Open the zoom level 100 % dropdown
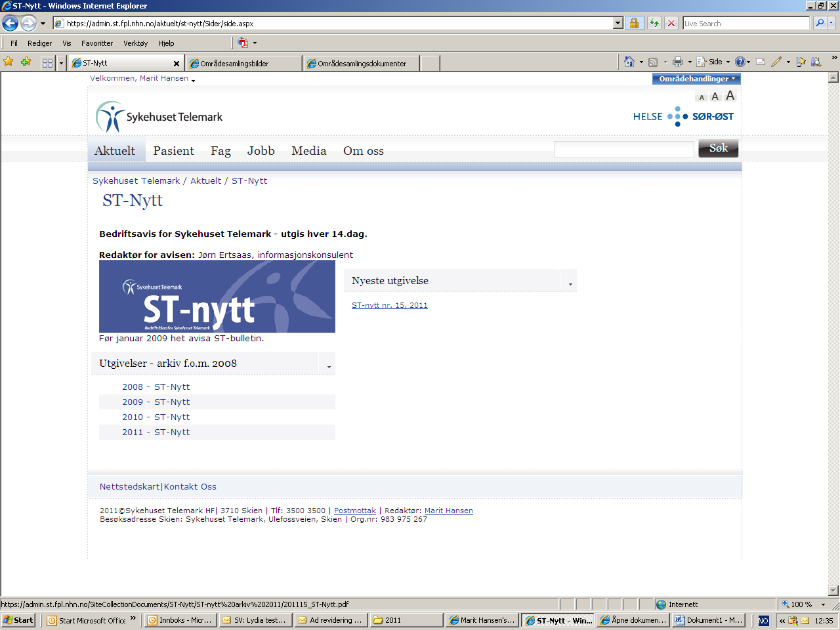 click(823, 604)
